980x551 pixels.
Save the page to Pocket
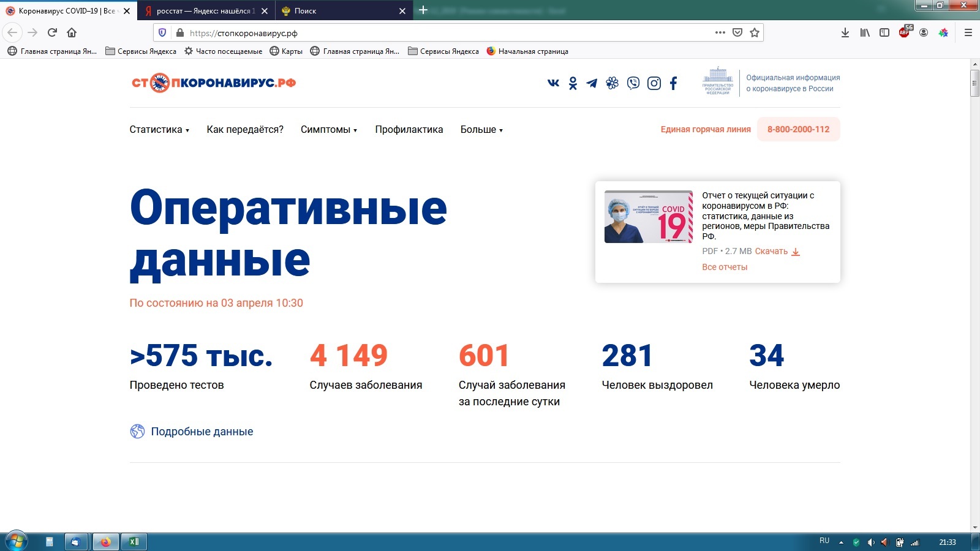click(x=737, y=32)
